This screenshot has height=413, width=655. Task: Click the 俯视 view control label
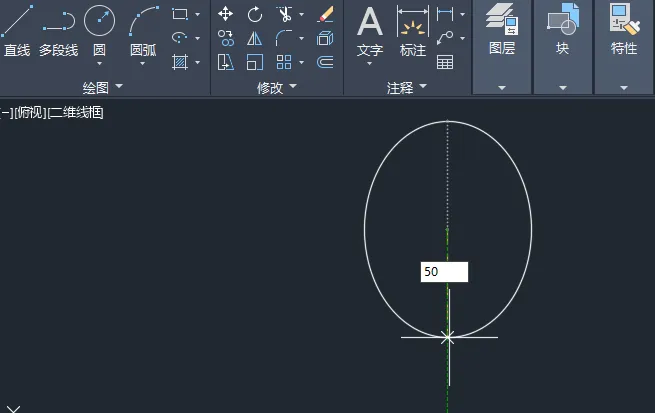(30, 112)
